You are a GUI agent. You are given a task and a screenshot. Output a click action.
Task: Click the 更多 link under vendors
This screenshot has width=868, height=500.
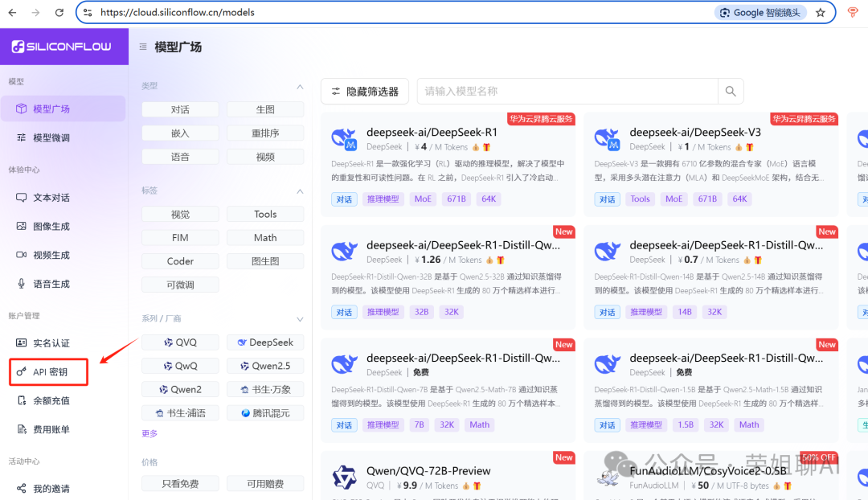pyautogui.click(x=149, y=433)
